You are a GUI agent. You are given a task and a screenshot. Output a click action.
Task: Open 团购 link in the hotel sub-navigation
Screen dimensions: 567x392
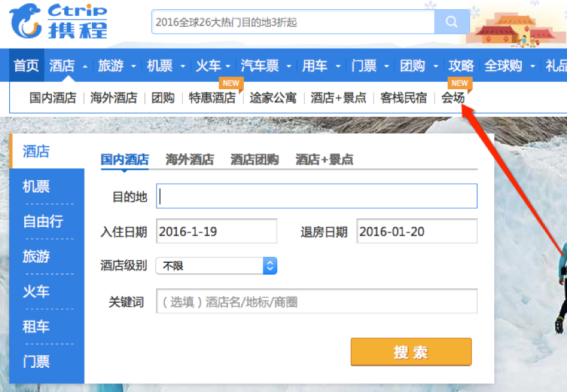tap(163, 98)
